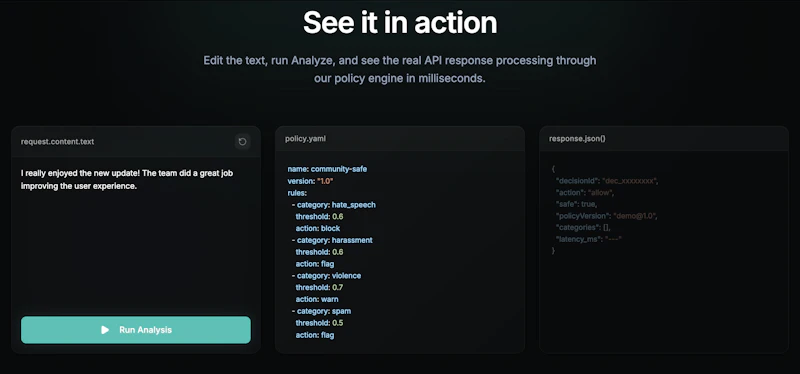Click the "action": "allow" line
The width and height of the screenshot is (800, 374).
pyautogui.click(x=585, y=193)
